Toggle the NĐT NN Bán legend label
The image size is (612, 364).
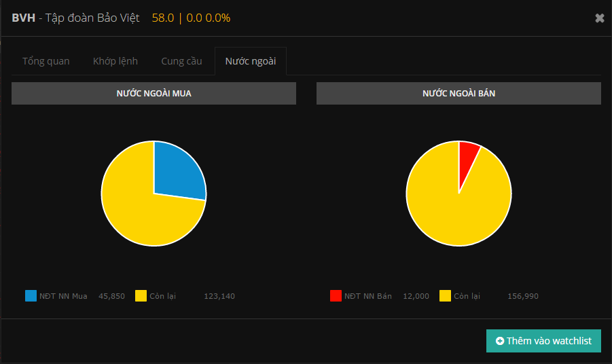[x=367, y=296]
